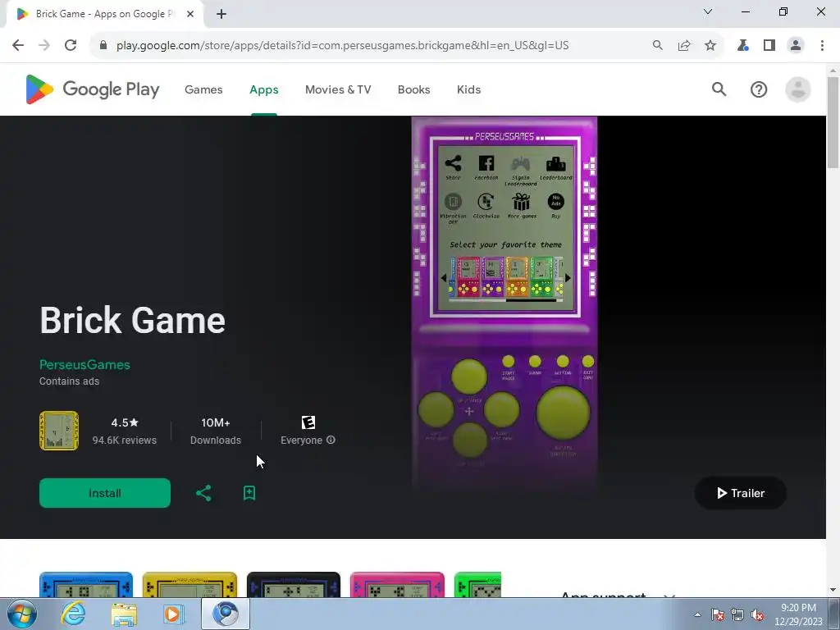View site information lock icon
The image size is (840, 630).
103,46
